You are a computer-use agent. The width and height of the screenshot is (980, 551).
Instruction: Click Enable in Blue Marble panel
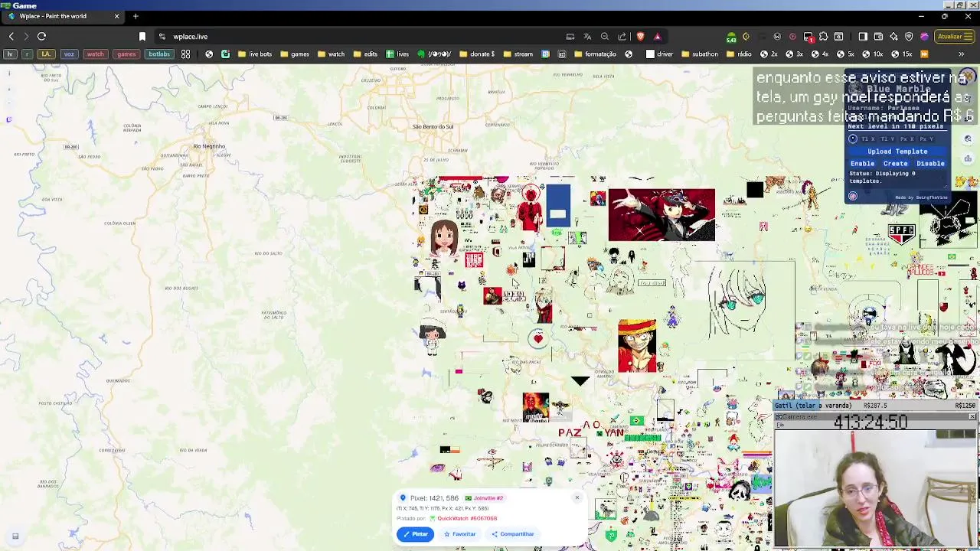coord(862,164)
